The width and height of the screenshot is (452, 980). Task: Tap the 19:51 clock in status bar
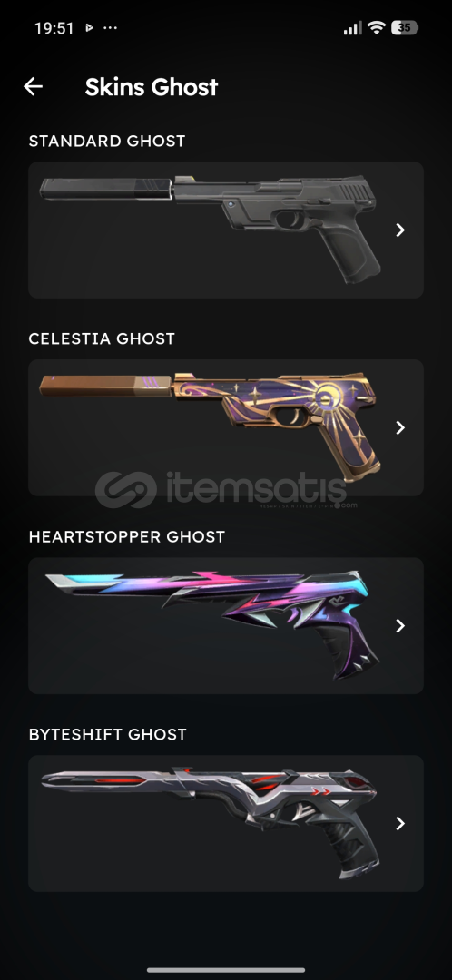pyautogui.click(x=54, y=28)
